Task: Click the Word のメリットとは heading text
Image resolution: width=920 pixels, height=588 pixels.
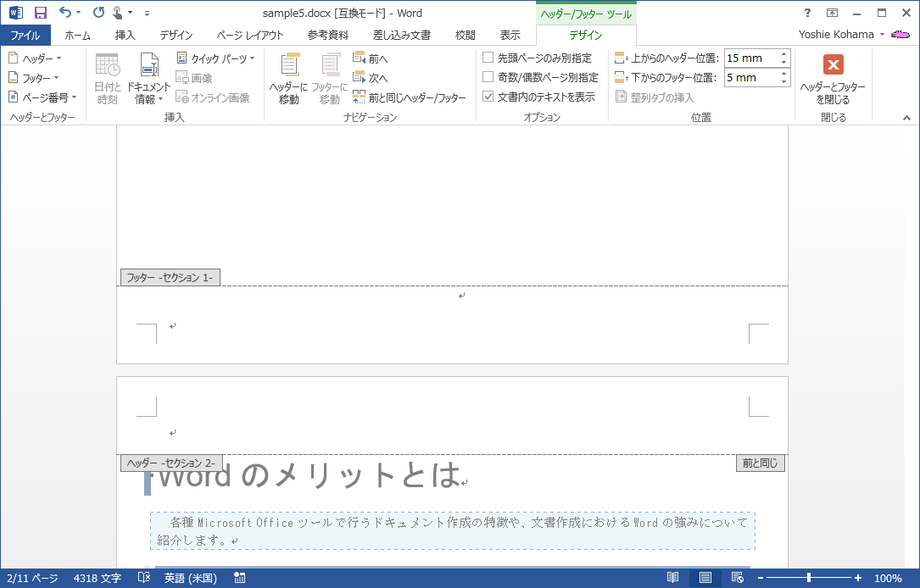Action: tap(308, 474)
